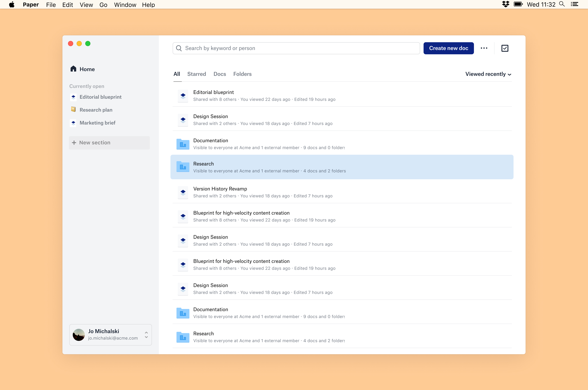Click the New section button
The width and height of the screenshot is (588, 390).
[109, 142]
